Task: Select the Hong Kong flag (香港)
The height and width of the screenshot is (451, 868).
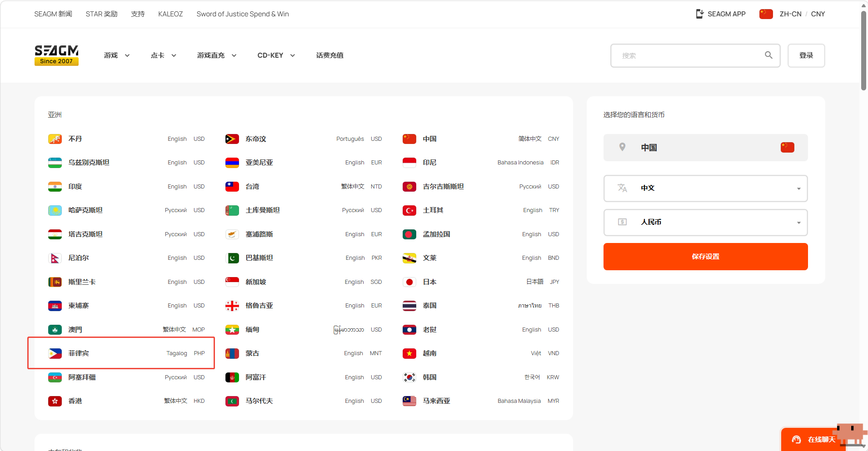Action: point(55,401)
